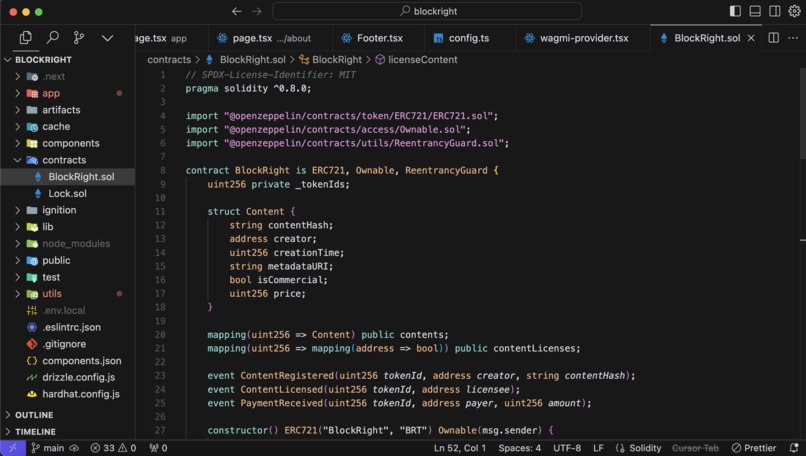Go forward with the right arrow

click(257, 11)
